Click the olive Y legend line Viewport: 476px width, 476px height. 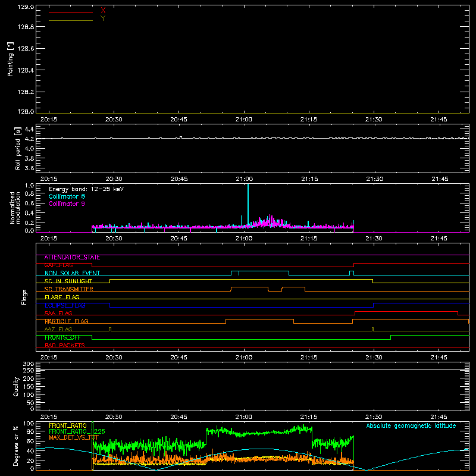click(71, 21)
